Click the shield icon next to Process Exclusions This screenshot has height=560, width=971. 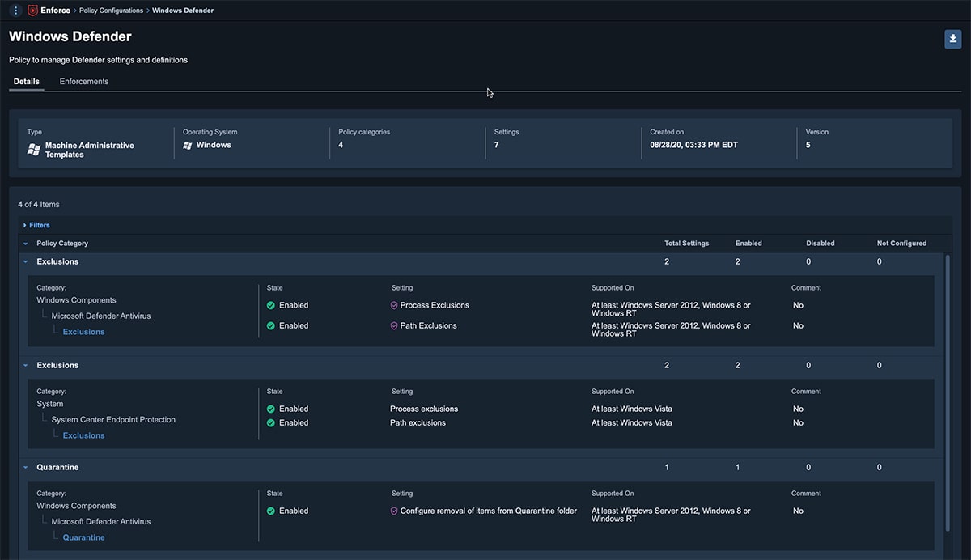pyautogui.click(x=394, y=306)
